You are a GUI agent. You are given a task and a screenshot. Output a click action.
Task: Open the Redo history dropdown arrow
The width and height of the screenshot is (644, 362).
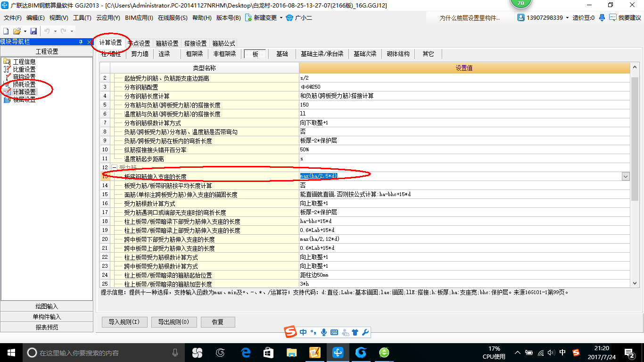(x=71, y=31)
